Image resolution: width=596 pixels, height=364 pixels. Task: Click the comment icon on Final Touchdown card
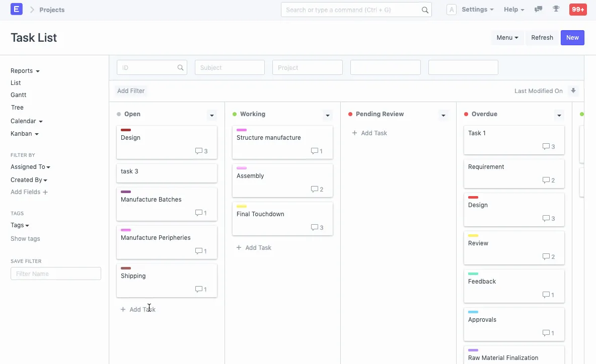coord(314,228)
